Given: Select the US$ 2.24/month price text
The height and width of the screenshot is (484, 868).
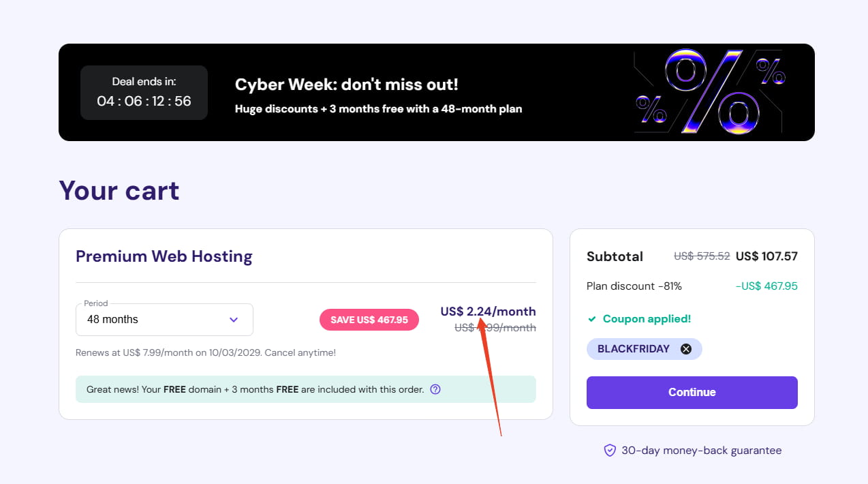Looking at the screenshot, I should point(488,311).
